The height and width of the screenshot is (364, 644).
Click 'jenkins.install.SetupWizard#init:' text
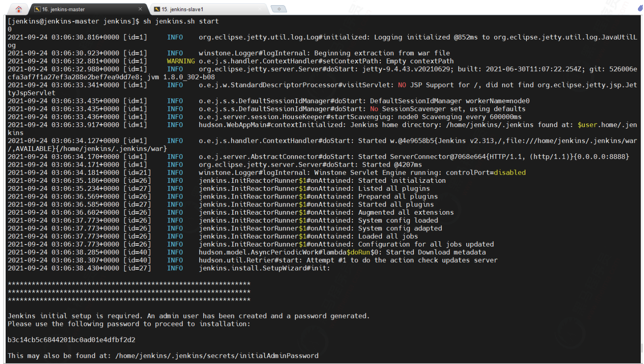pos(264,268)
